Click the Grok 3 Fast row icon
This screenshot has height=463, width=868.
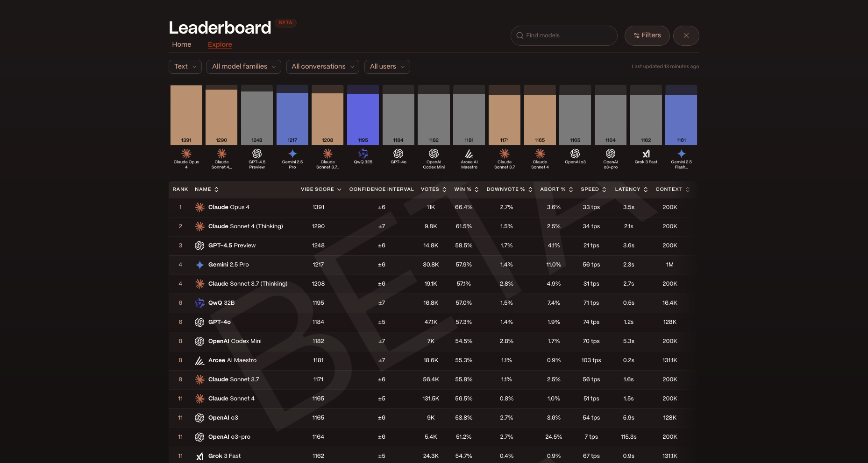[x=199, y=456]
